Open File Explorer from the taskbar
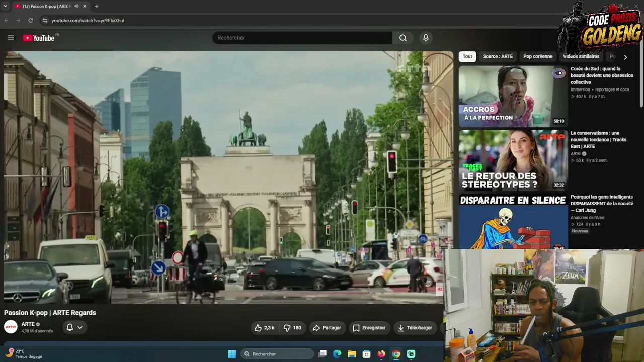Image resolution: width=644 pixels, height=362 pixels. point(352,354)
